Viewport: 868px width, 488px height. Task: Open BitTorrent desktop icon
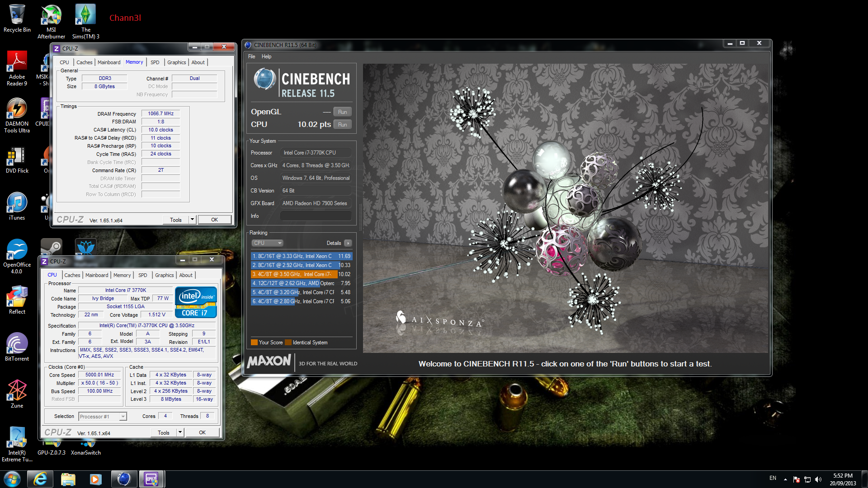(17, 347)
